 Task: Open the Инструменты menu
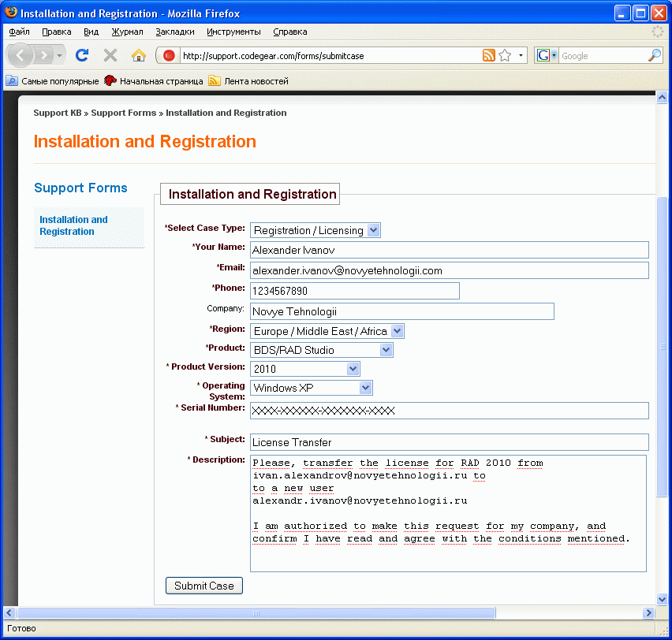pyautogui.click(x=233, y=32)
